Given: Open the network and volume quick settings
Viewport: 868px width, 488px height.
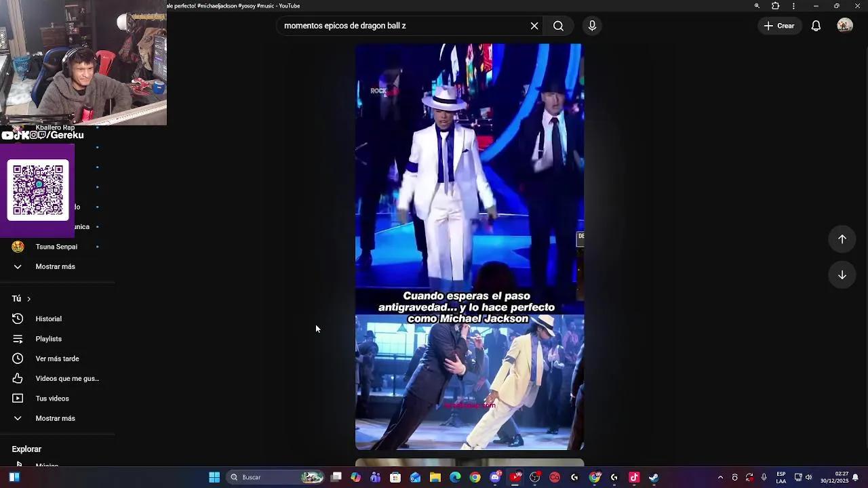Looking at the screenshot, I should click(804, 477).
